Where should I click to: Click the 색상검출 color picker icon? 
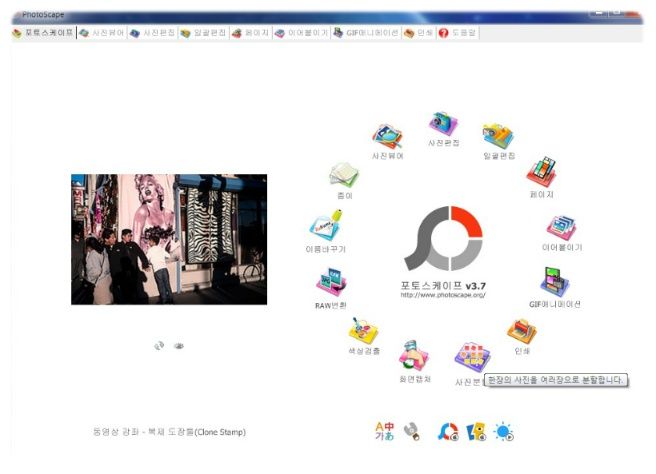(364, 331)
